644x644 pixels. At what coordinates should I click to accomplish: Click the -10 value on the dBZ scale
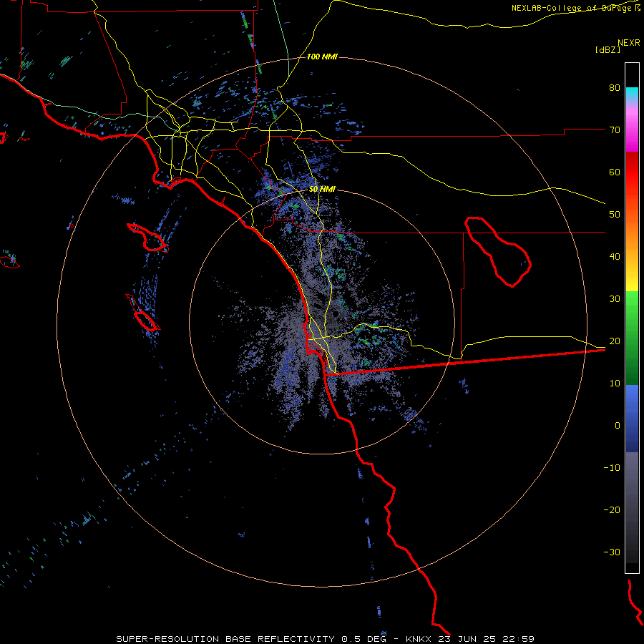pyautogui.click(x=612, y=467)
